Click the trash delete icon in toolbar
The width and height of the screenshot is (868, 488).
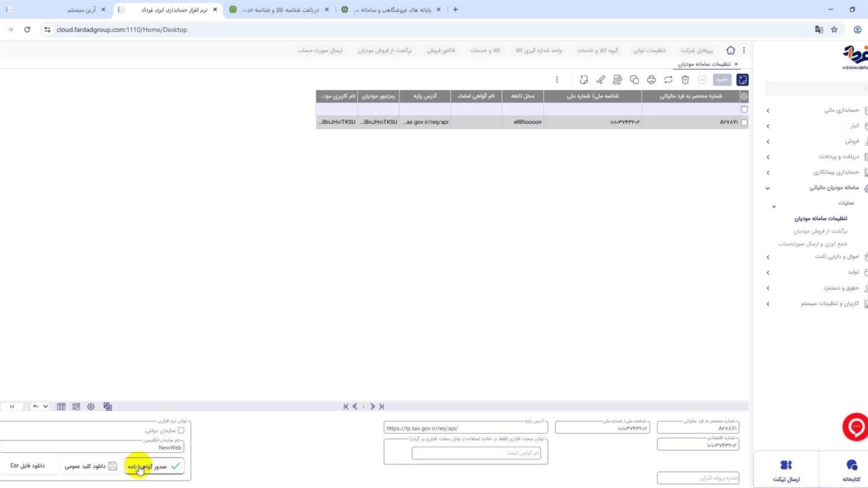(x=685, y=80)
